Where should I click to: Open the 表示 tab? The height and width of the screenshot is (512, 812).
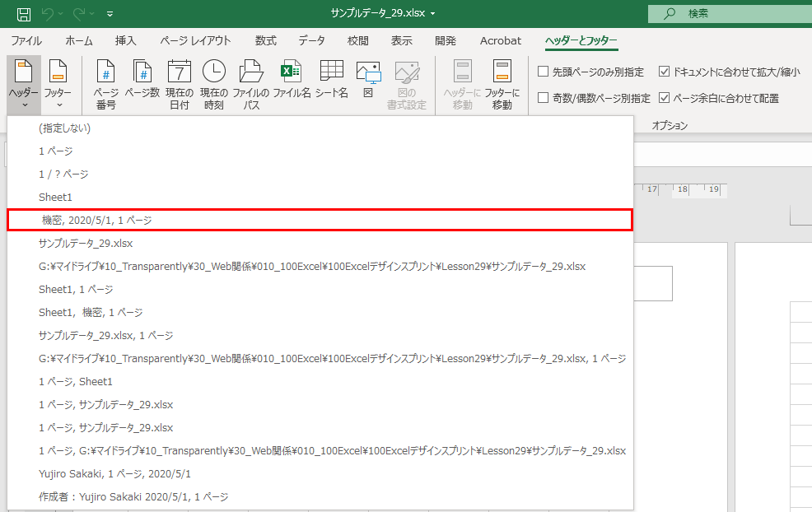click(x=401, y=41)
